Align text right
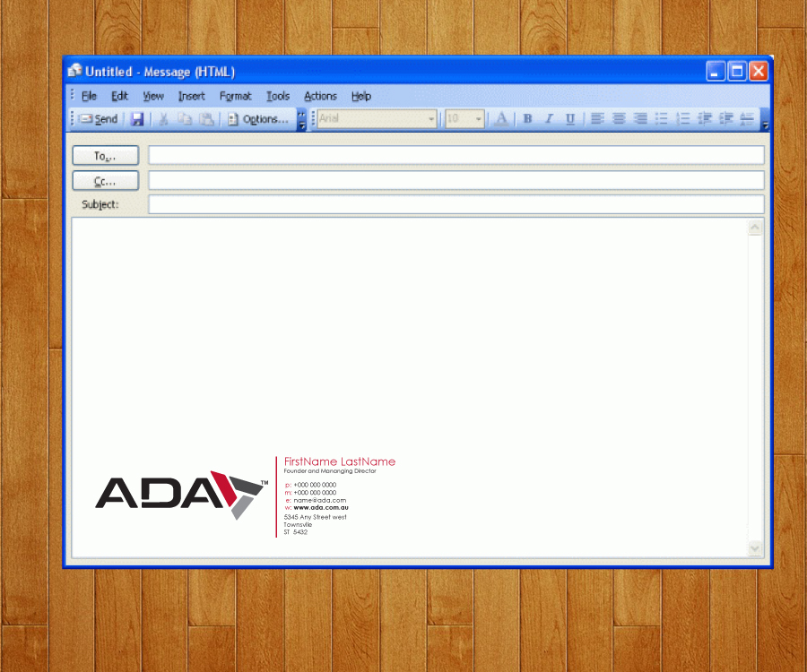The image size is (807, 672). coord(640,119)
